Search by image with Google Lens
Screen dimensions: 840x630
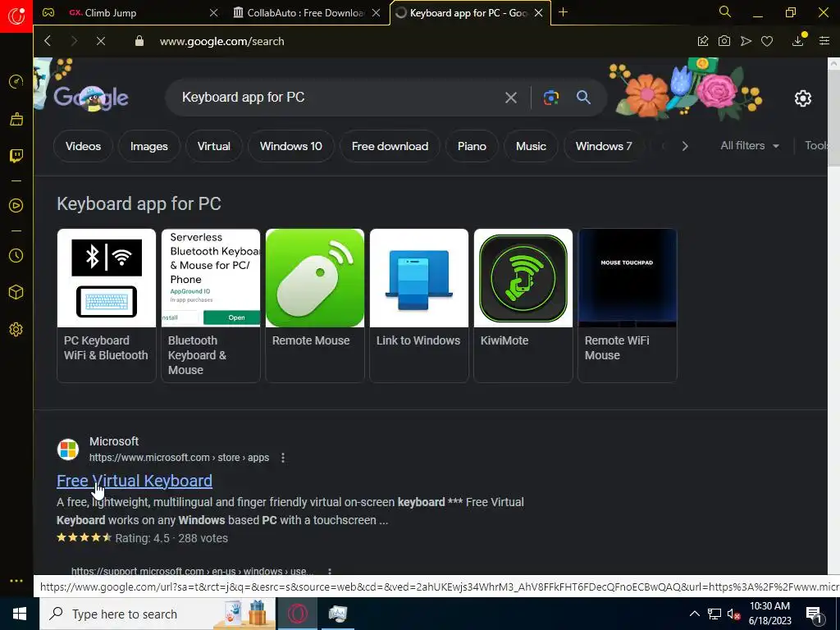pos(550,98)
